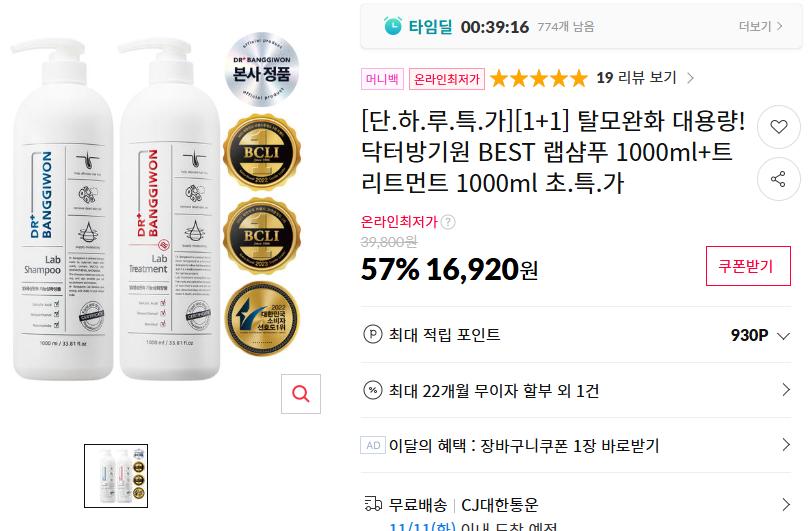Click the 타임딜 alarm clock icon

coord(393,26)
